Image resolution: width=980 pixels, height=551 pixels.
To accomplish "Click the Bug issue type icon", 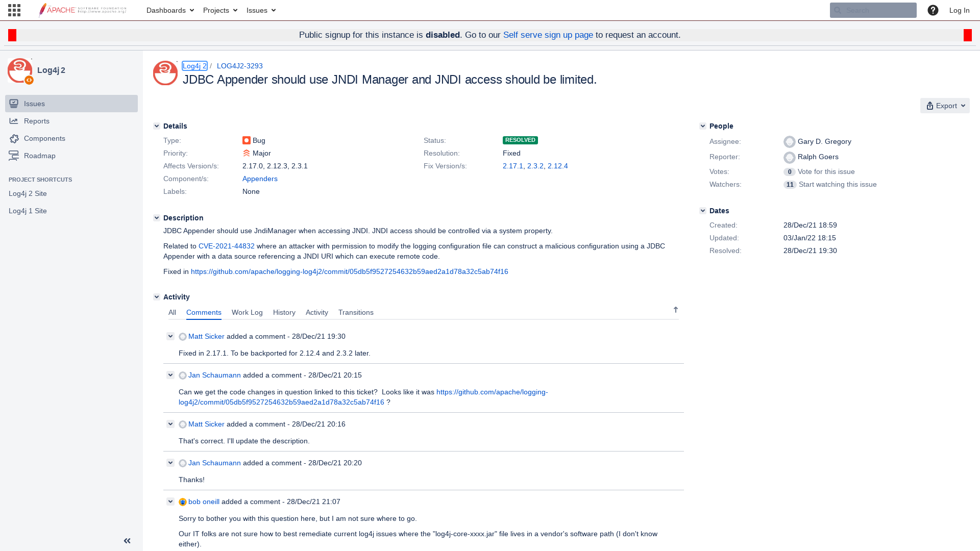I will tap(247, 140).
